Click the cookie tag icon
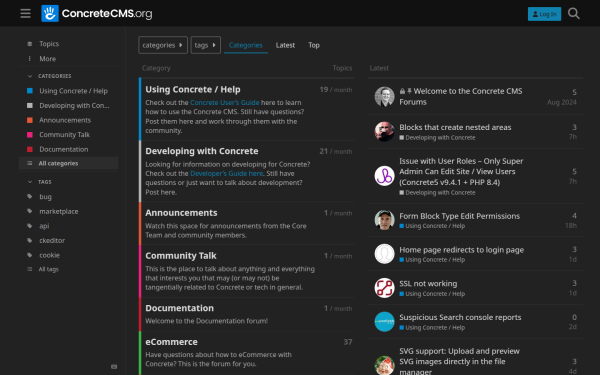The height and width of the screenshot is (375, 600). click(29, 255)
